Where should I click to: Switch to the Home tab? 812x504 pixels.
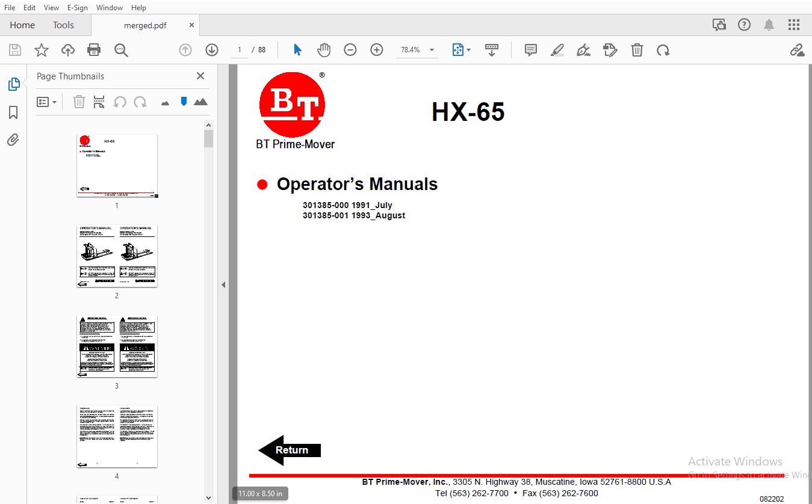click(22, 25)
